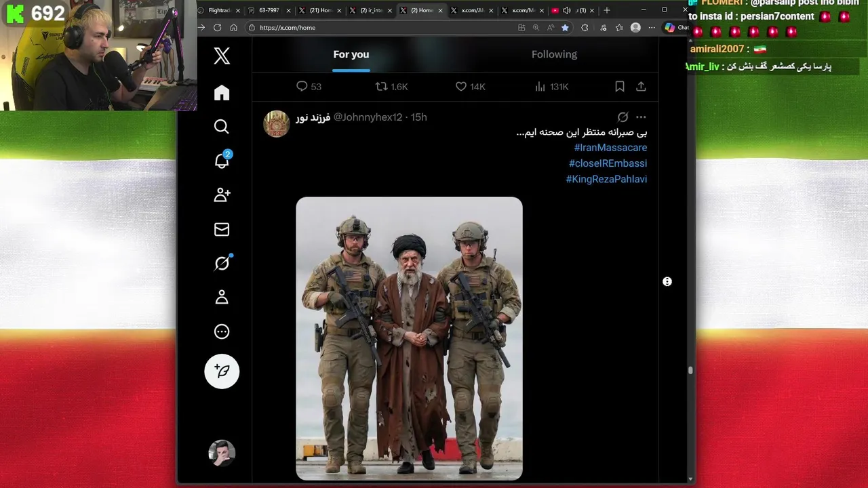Screen dimensions: 868x488
Task: Switch to the YouTube tab playing audio
Action: 574,10
